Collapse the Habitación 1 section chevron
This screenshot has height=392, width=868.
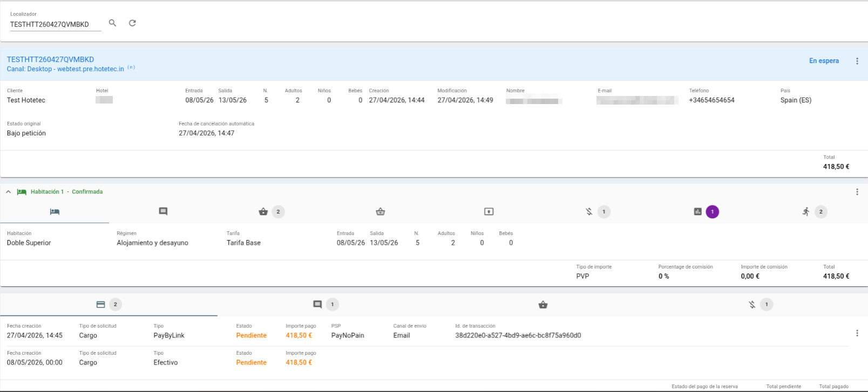coord(8,192)
